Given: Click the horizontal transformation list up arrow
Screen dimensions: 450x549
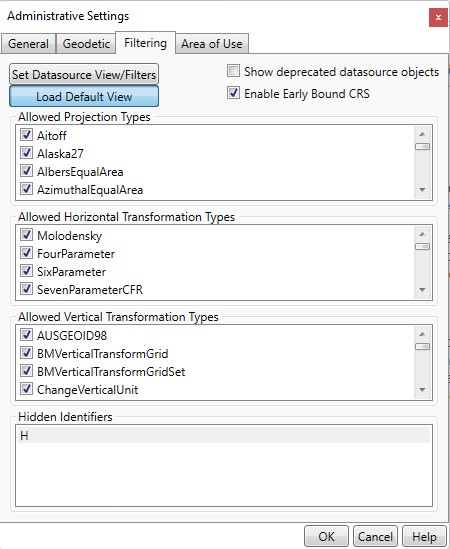Looking at the screenshot, I should click(422, 234).
